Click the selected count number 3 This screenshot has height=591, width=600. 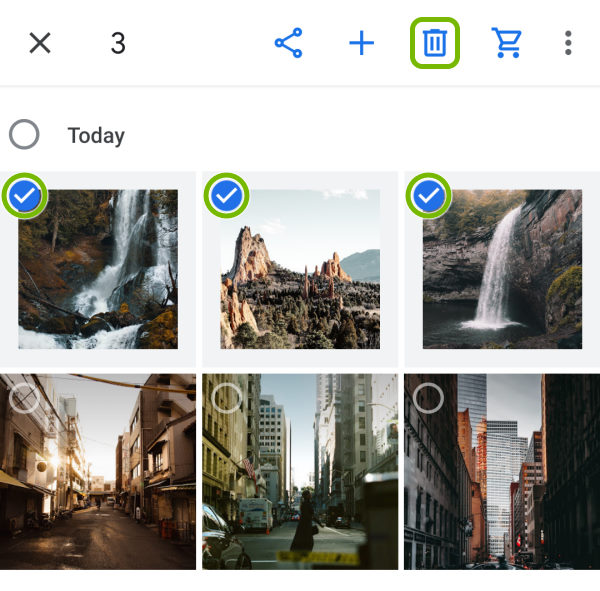coord(118,43)
